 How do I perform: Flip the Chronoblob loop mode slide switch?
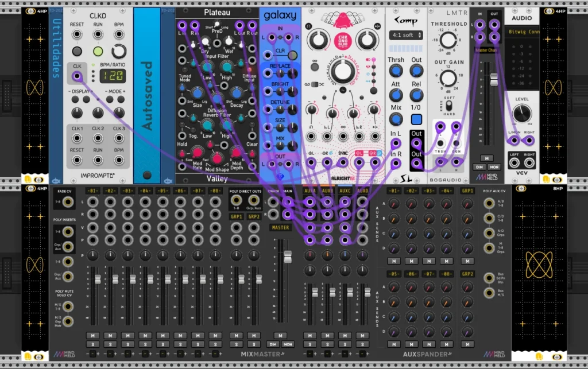pyautogui.click(x=315, y=84)
